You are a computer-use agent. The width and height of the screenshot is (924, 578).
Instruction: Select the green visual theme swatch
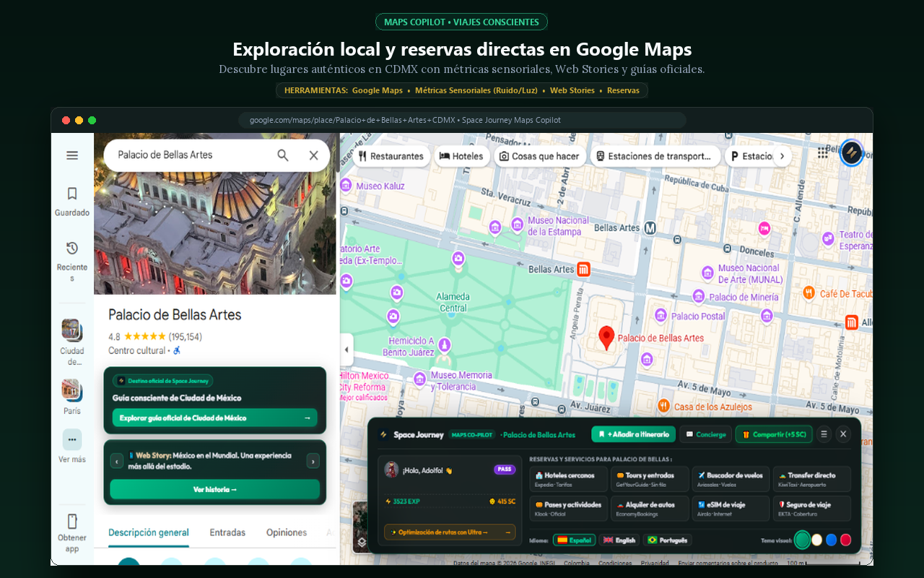[x=802, y=540]
